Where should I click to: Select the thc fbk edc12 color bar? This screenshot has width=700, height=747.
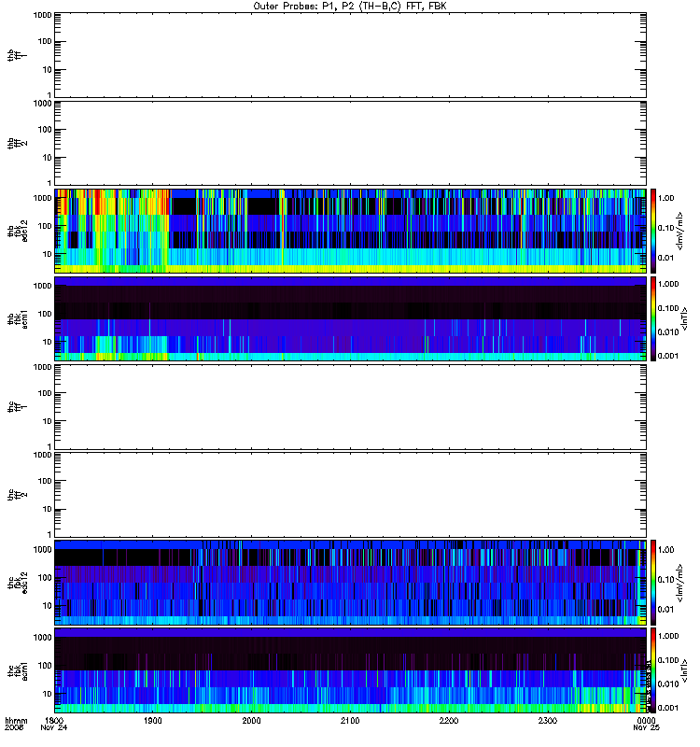pos(653,583)
